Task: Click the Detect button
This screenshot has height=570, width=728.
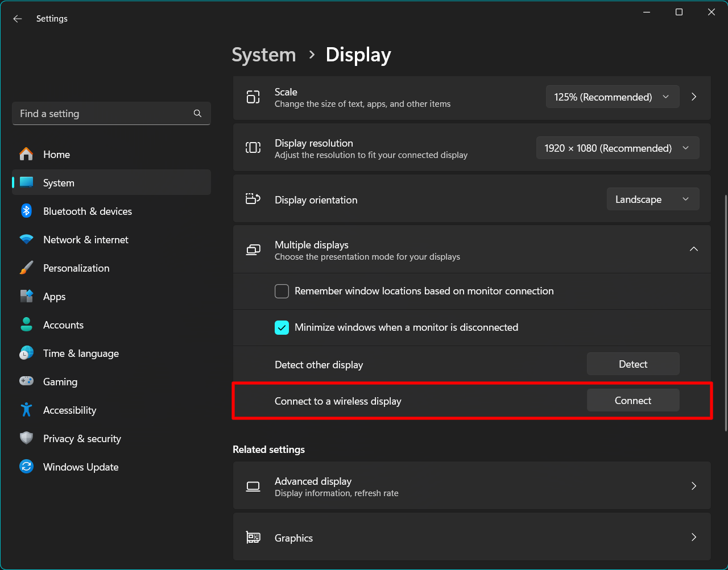Action: point(633,364)
